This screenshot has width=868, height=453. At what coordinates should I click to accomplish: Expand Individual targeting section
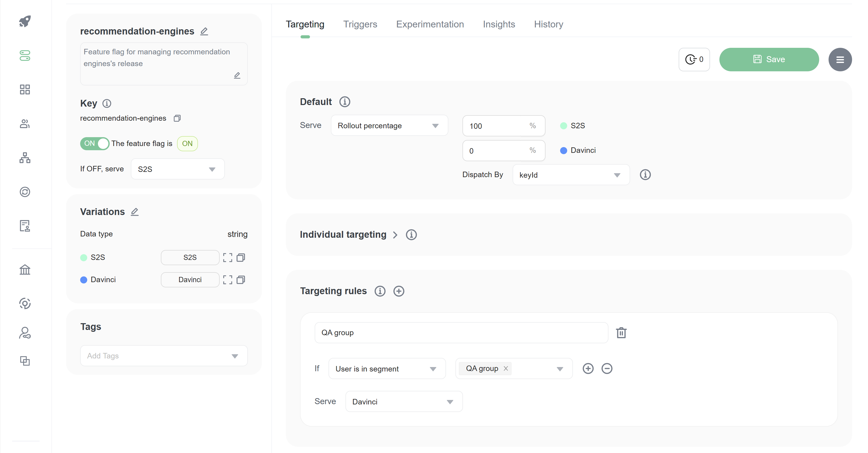tap(395, 235)
